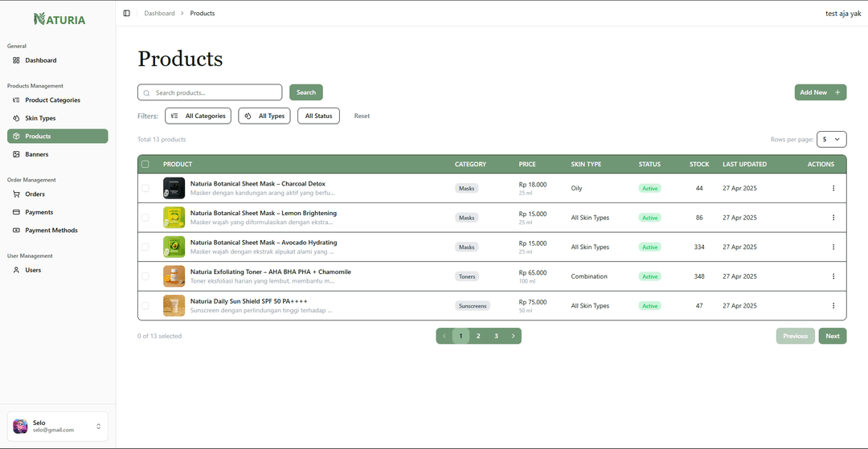Open actions menu for Lemon Brightening row
Screen dimensions: 868x449
coord(833,218)
